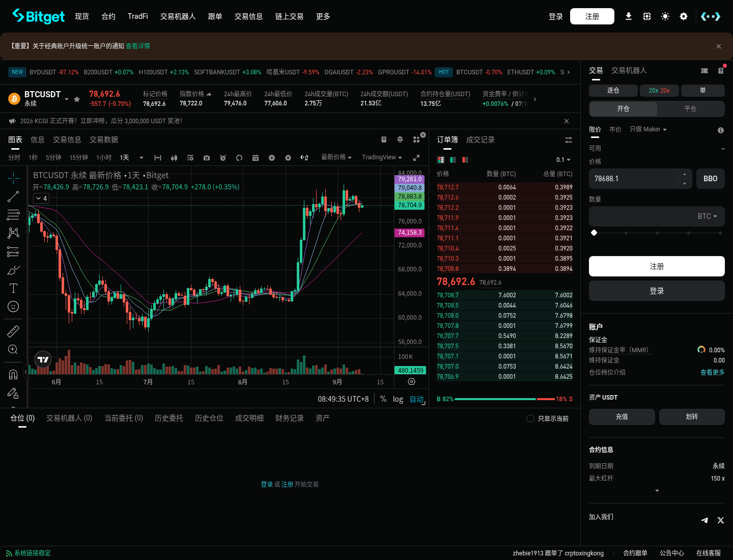The height and width of the screenshot is (560, 733).
Task: Open the 0.1 order book depth dropdown
Action: 563,160
